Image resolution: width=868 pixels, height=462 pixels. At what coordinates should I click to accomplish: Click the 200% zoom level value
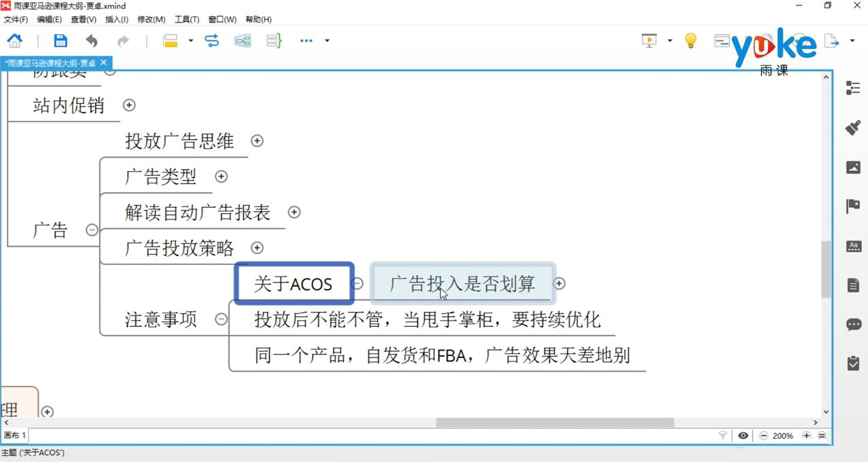[783, 436]
